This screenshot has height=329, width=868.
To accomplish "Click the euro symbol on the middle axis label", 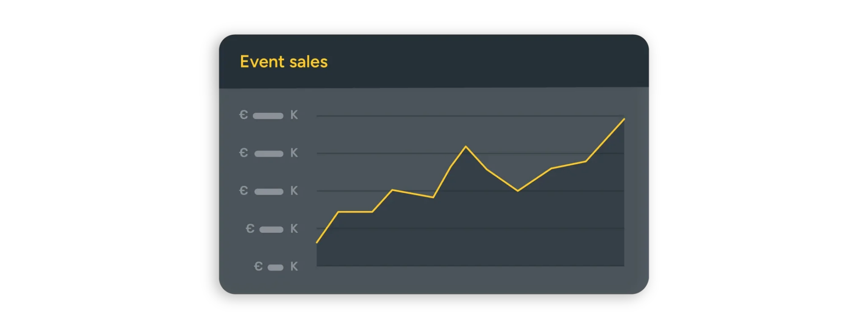I will (243, 191).
